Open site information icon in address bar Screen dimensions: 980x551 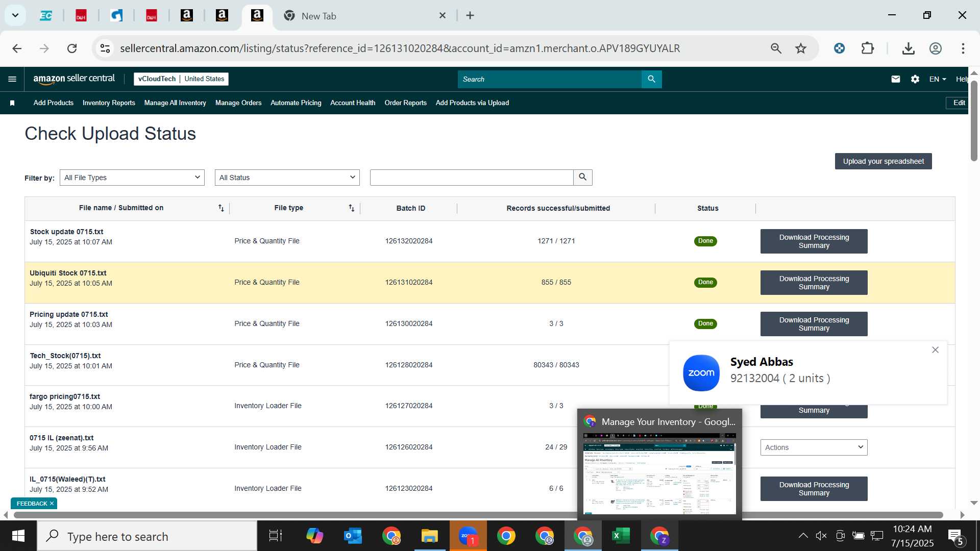pyautogui.click(x=105, y=48)
